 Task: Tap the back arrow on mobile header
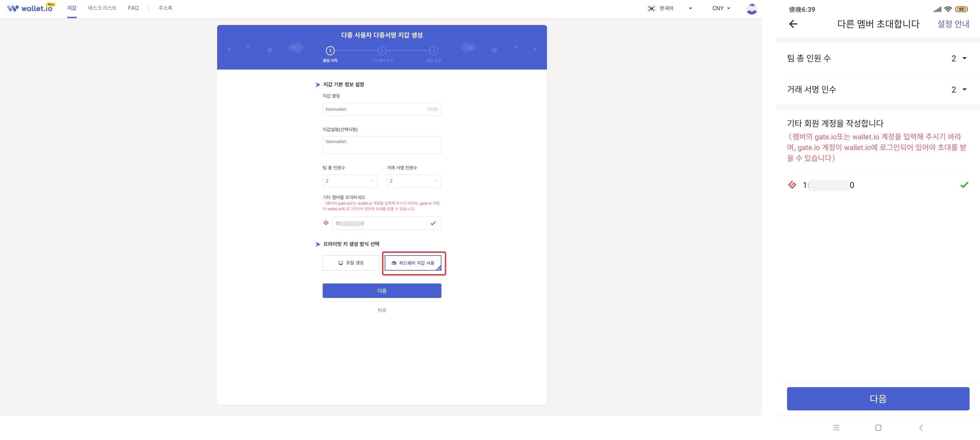point(793,24)
